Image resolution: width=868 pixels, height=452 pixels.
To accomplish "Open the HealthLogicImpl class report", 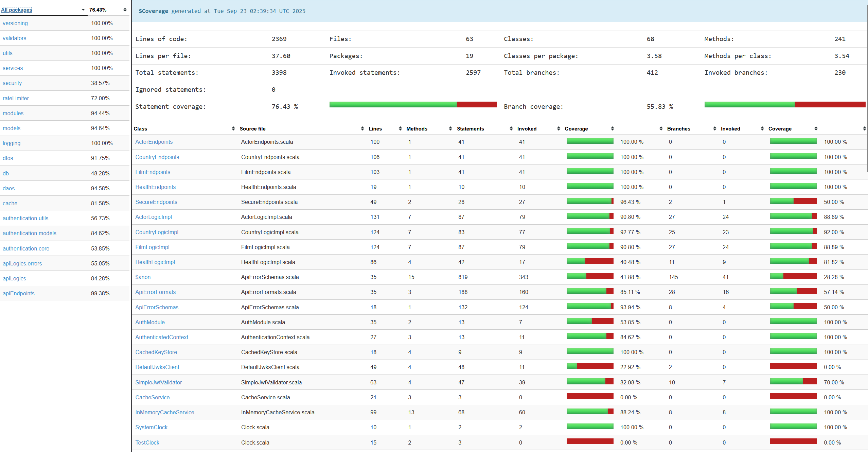I will [x=155, y=262].
